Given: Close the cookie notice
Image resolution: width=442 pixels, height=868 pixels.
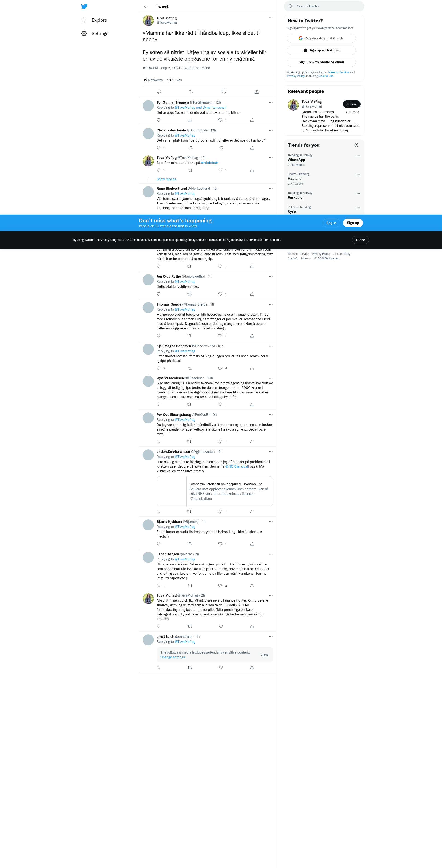Looking at the screenshot, I should point(360,240).
